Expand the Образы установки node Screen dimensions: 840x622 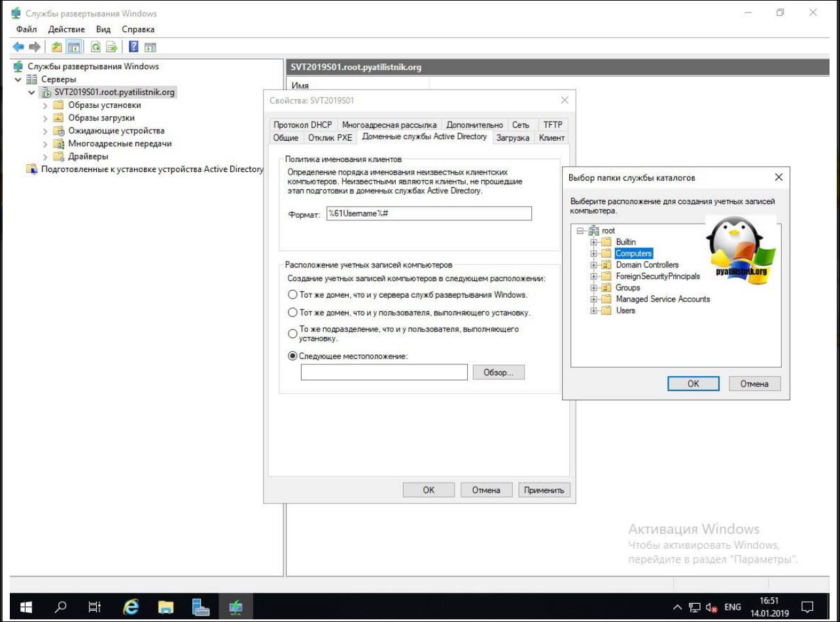45,105
